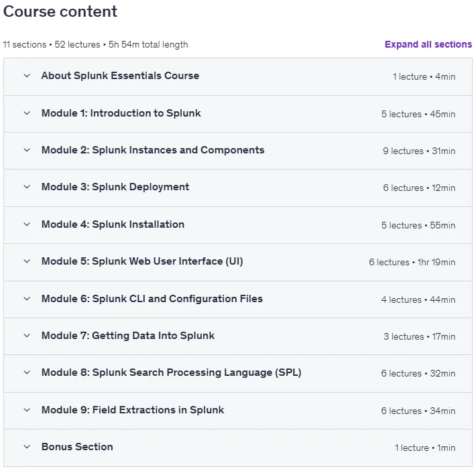Open Module 8: Splunk Search Processing Language
The image size is (476, 473).
[171, 373]
